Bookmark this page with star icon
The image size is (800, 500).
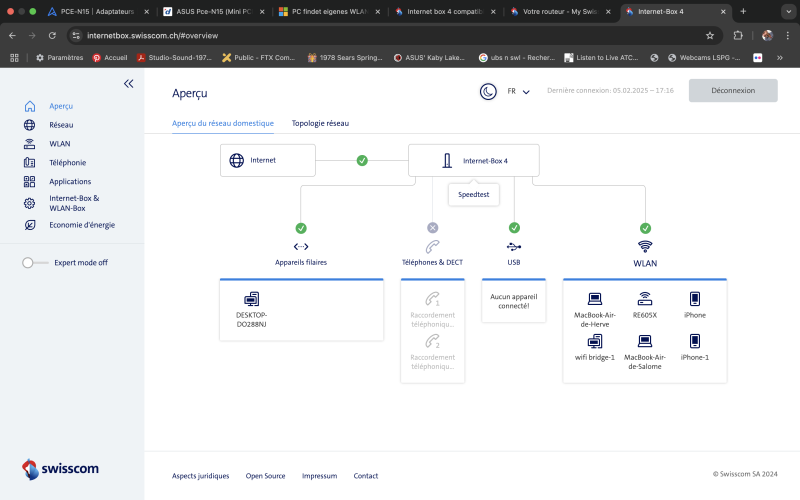[x=710, y=35]
